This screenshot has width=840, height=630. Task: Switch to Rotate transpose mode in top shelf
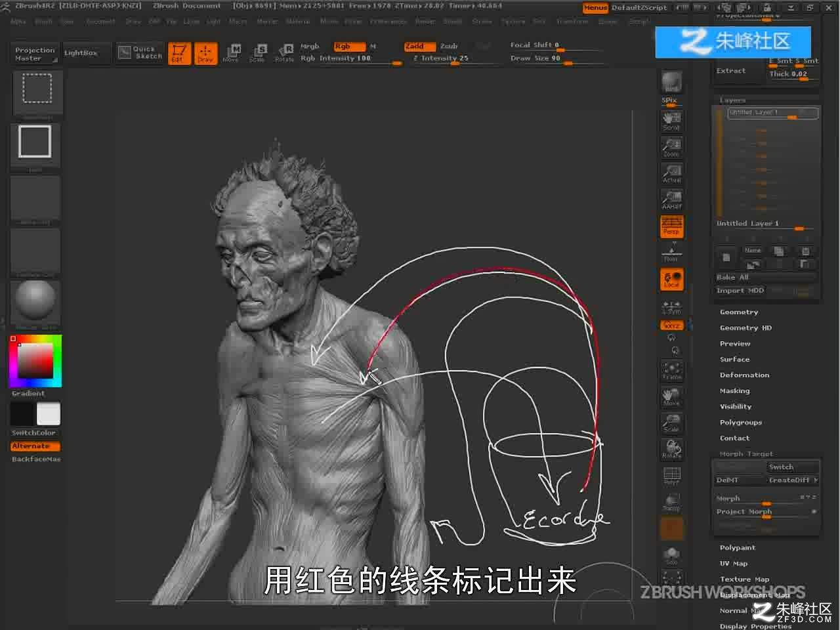(284, 53)
